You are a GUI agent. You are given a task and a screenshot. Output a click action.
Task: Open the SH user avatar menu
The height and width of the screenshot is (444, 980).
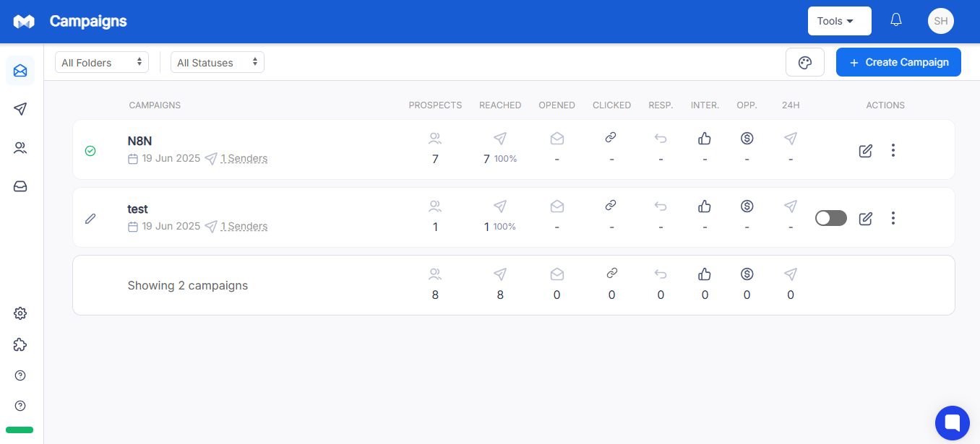pyautogui.click(x=941, y=21)
